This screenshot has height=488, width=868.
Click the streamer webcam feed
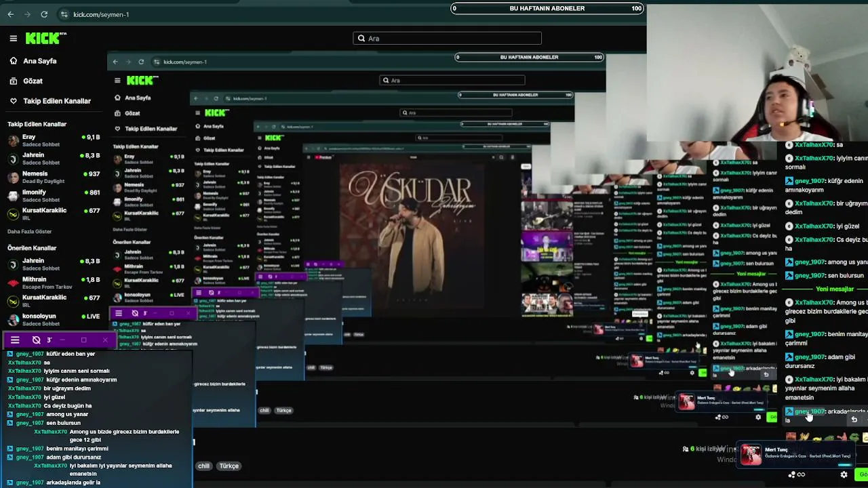pyautogui.click(x=757, y=71)
